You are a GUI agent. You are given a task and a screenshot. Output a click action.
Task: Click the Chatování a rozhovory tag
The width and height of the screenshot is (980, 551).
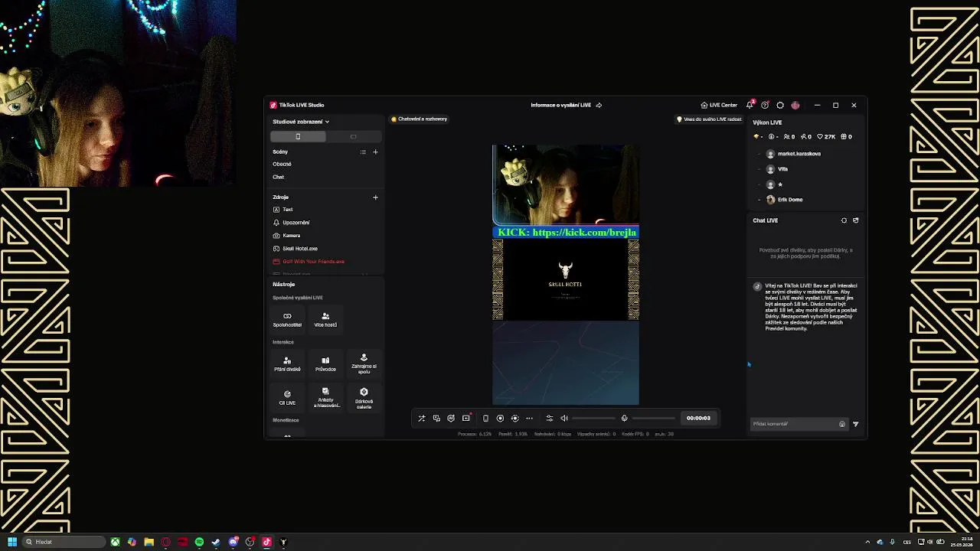pos(419,119)
